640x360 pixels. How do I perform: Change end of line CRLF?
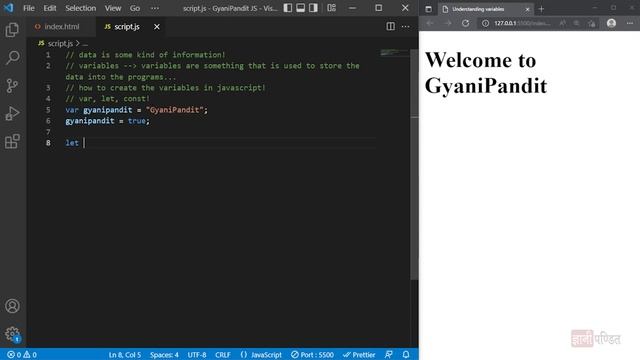click(x=223, y=355)
